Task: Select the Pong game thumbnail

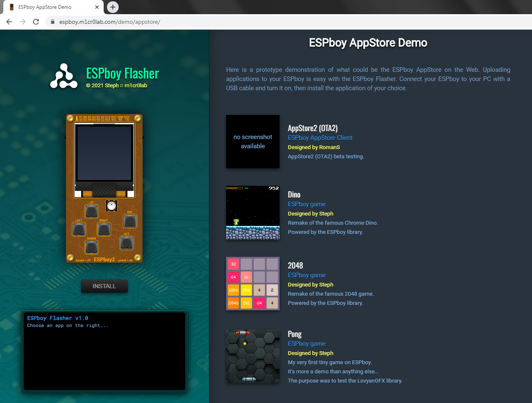Action: 253,356
